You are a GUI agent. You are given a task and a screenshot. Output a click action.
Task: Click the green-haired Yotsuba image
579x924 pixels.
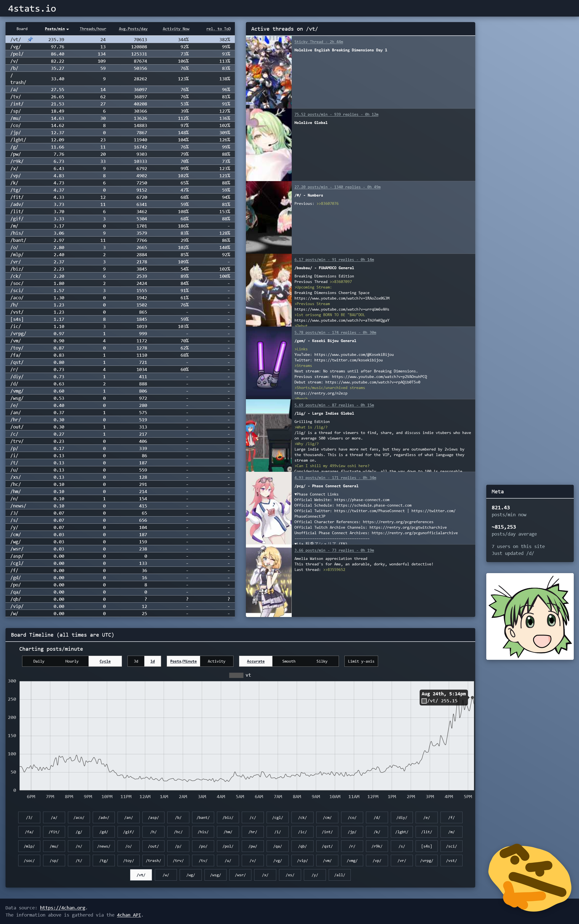click(530, 616)
